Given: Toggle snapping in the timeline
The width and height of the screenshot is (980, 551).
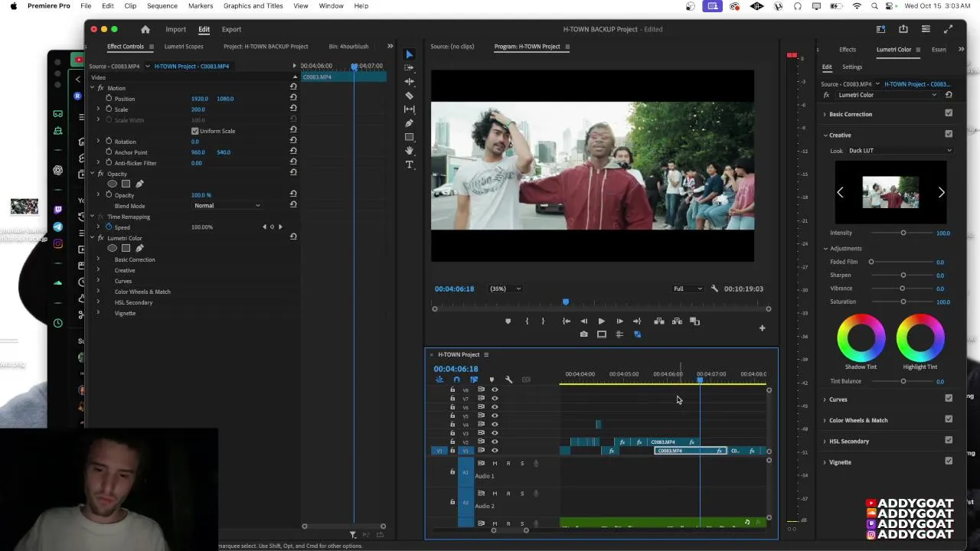Looking at the screenshot, I should (456, 380).
